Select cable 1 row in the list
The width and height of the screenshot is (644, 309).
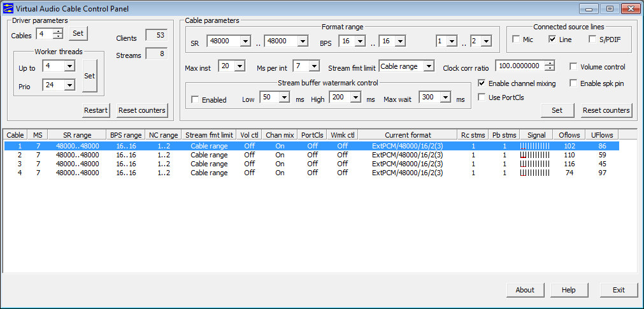311,146
